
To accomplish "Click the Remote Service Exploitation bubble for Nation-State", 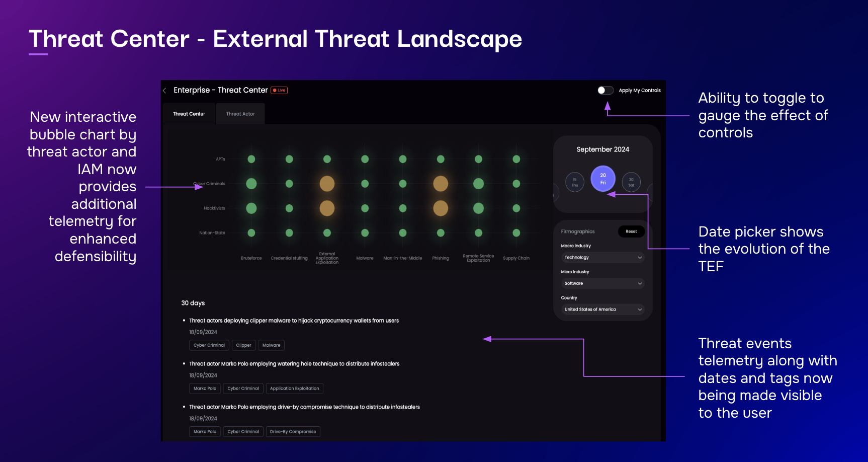I will pyautogui.click(x=478, y=233).
